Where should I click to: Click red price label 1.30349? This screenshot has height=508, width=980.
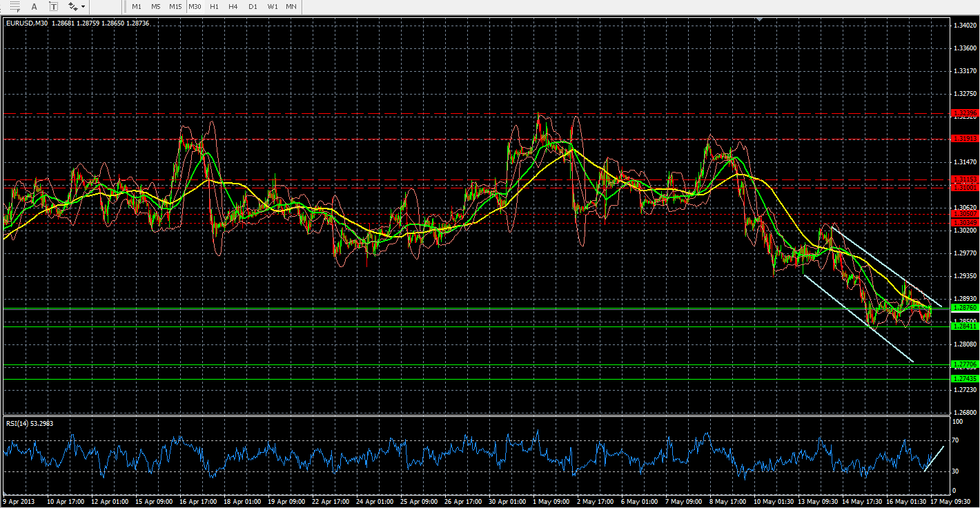965,222
